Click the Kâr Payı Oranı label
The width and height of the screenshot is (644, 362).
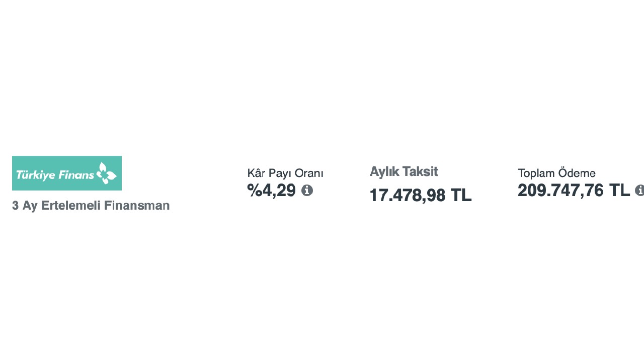285,173
